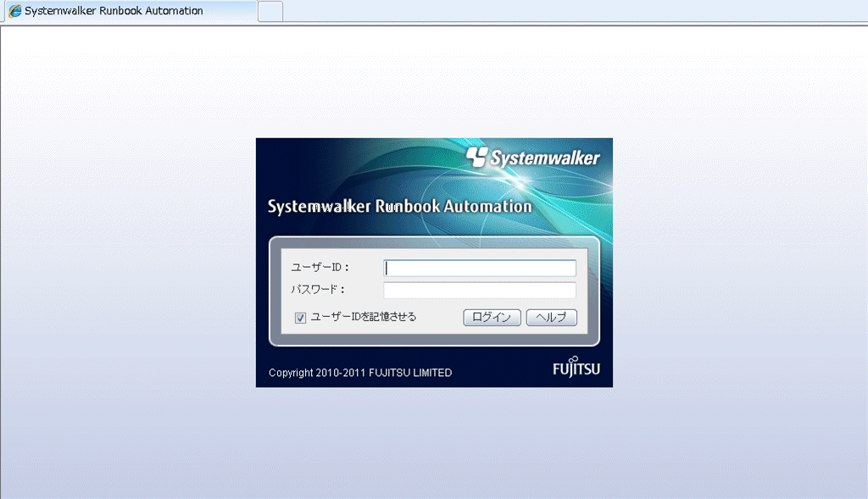Click the パスワード： label
Viewport: 868px width, 499px height.
point(318,290)
